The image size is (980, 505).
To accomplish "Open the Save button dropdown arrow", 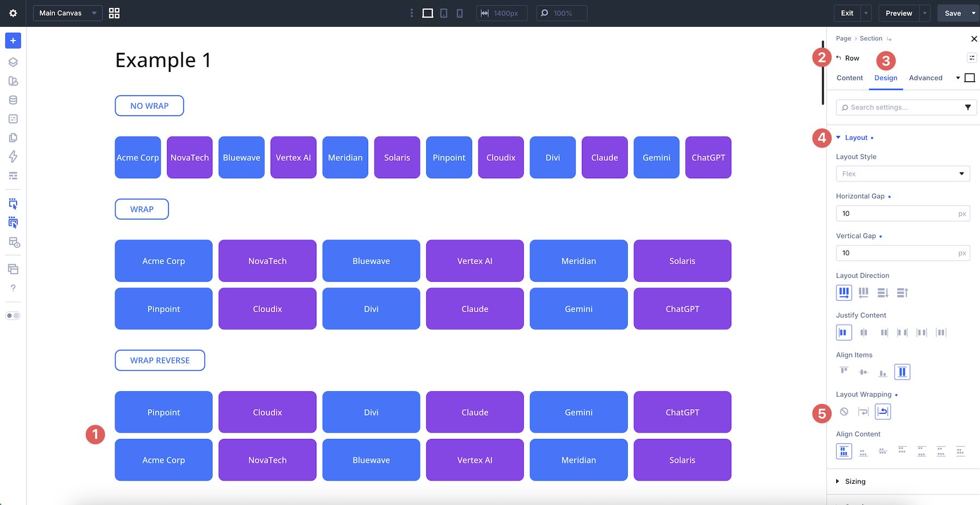I will coord(973,13).
